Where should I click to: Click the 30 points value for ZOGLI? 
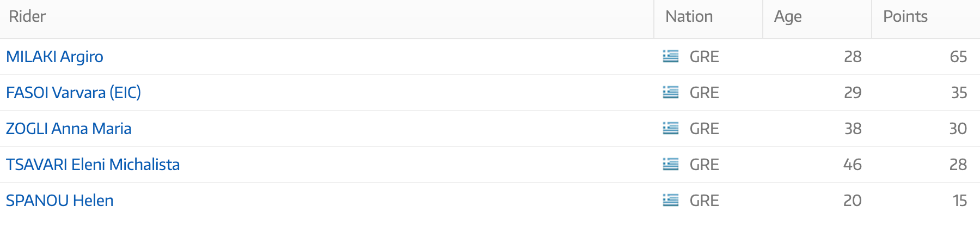pyautogui.click(x=958, y=129)
